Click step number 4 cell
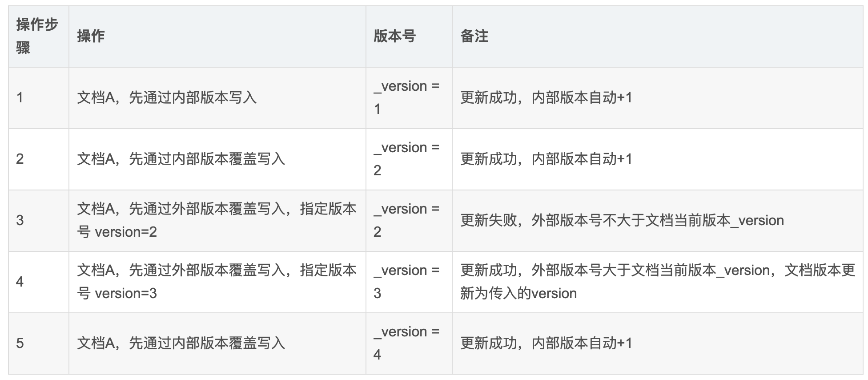The width and height of the screenshot is (868, 380). tap(20, 282)
